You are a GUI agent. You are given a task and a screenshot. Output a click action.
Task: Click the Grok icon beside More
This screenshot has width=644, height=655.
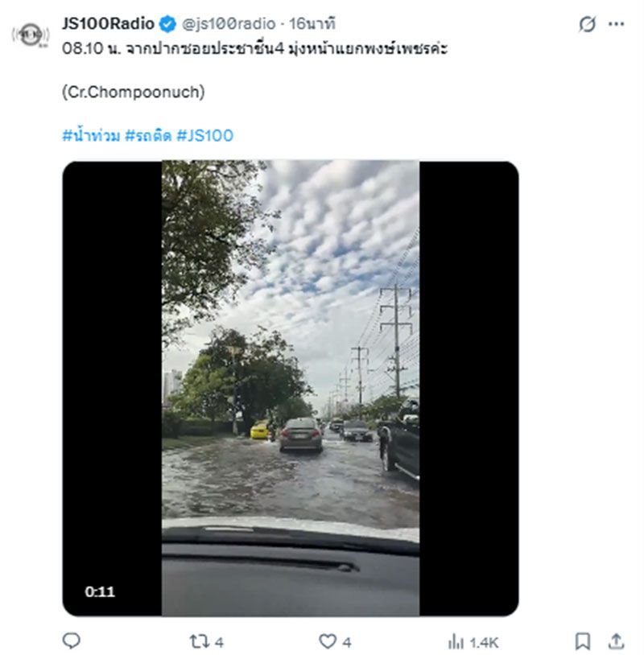pyautogui.click(x=588, y=25)
